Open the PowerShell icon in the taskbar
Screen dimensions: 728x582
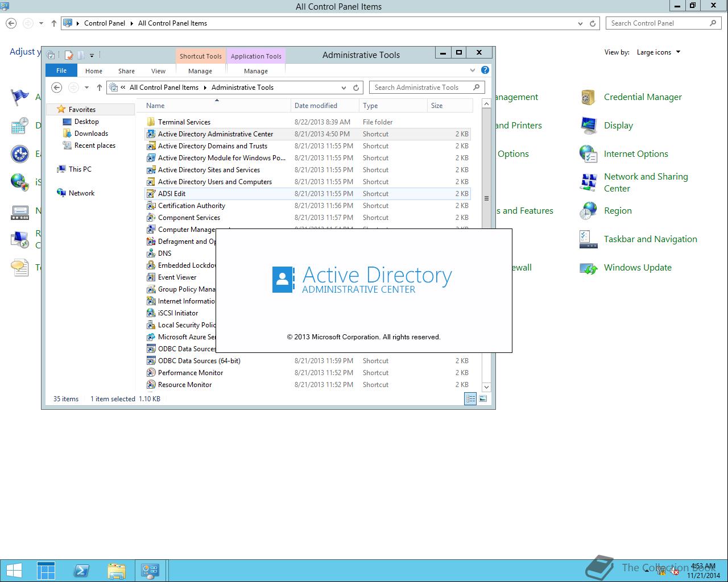(81, 571)
